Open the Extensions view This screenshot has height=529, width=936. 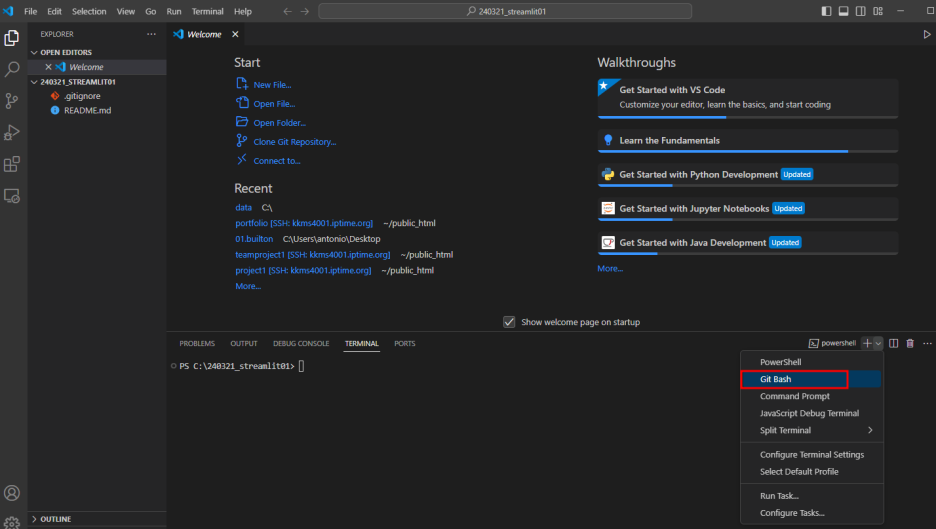point(11,164)
